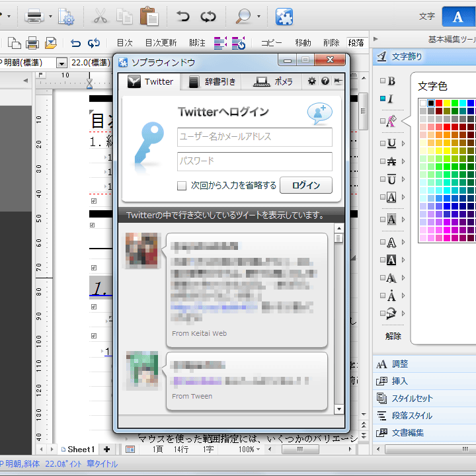Toggle the Italic I checkbox
This screenshot has width=476, height=476.
(383, 99)
